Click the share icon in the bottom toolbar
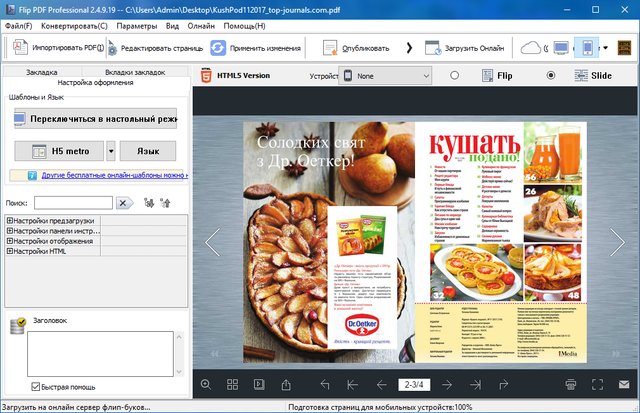Screen dimensions: 640x413 pos(286,384)
